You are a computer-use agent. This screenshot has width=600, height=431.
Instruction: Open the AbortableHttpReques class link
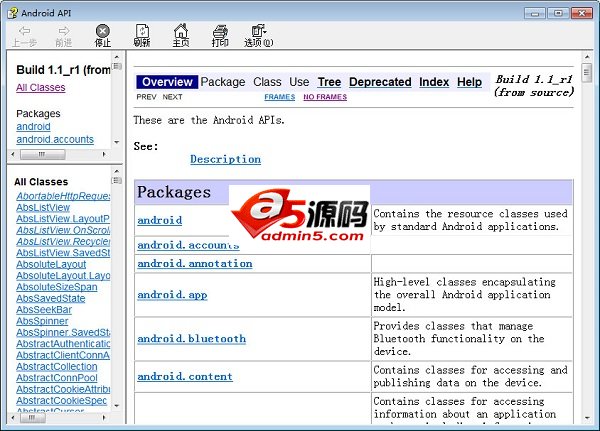[63, 196]
